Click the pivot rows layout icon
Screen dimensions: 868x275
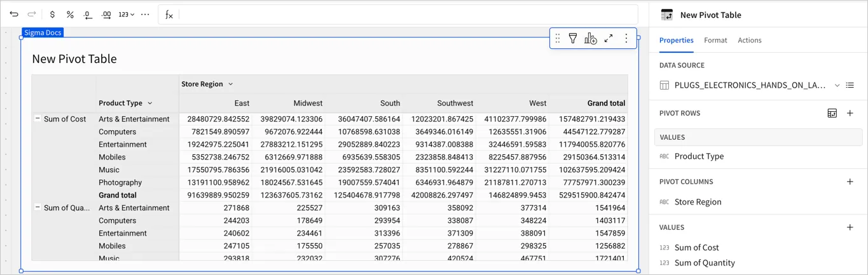tap(832, 113)
